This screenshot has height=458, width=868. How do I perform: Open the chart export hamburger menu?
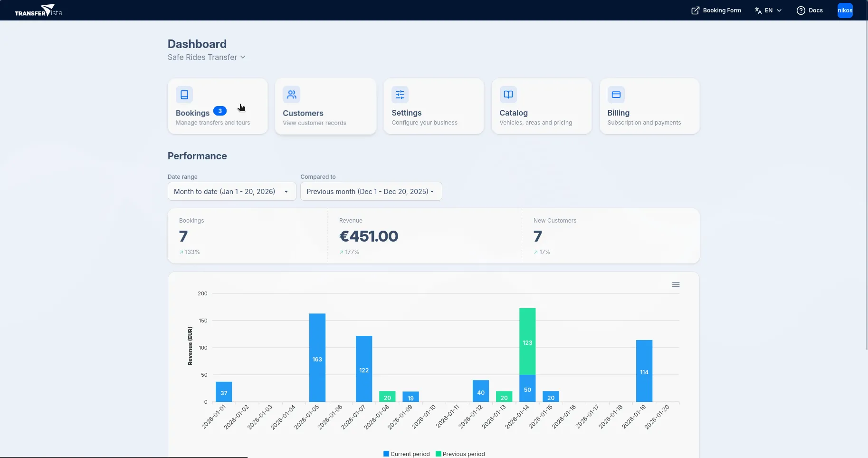(676, 284)
